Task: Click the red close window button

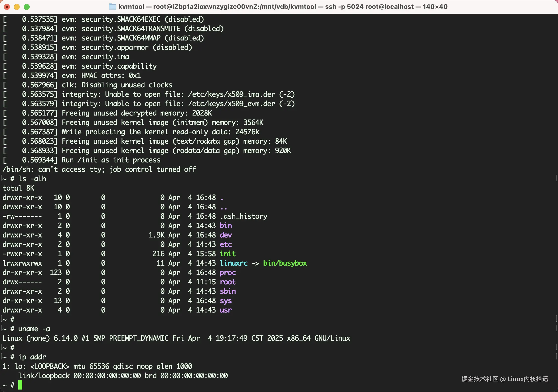Action: pos(7,7)
